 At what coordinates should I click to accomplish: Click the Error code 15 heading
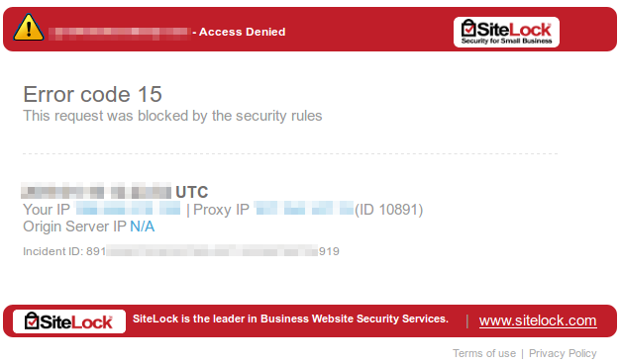pos(92,94)
